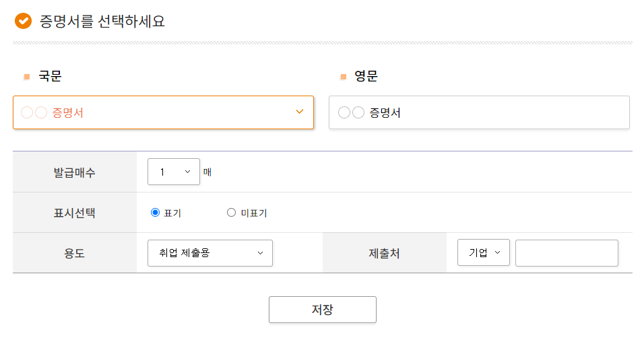Open the 국문 증명서 dropdown
644x348 pixels.
point(164,112)
